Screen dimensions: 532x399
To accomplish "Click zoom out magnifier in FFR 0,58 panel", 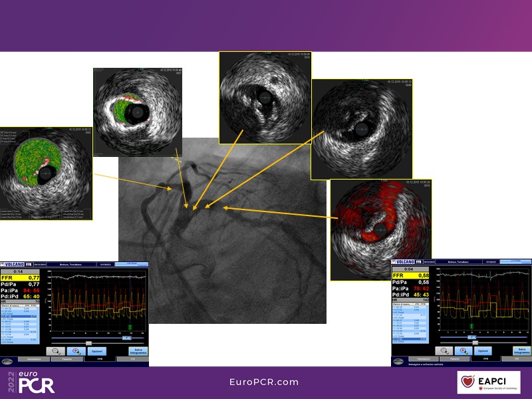I will pos(444,350).
